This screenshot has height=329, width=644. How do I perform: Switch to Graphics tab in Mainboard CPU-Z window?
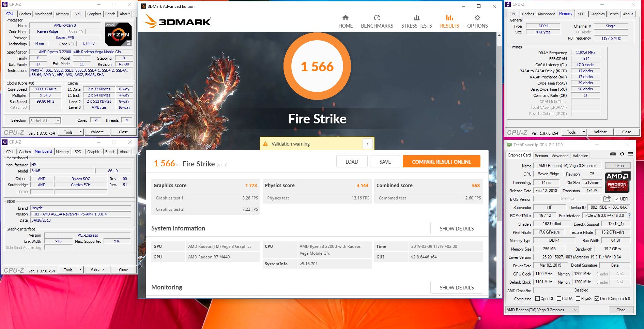94,152
